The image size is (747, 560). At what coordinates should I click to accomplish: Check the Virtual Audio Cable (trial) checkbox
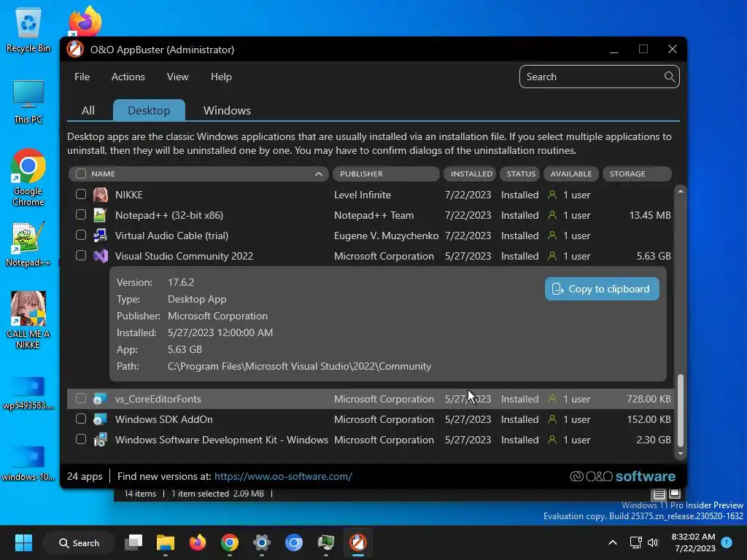click(x=81, y=236)
